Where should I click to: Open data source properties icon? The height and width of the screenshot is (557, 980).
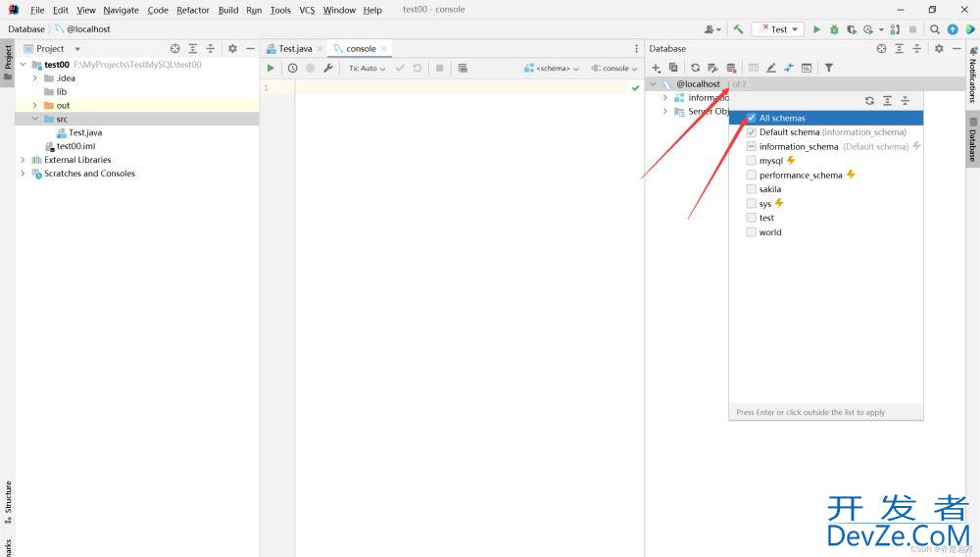712,68
